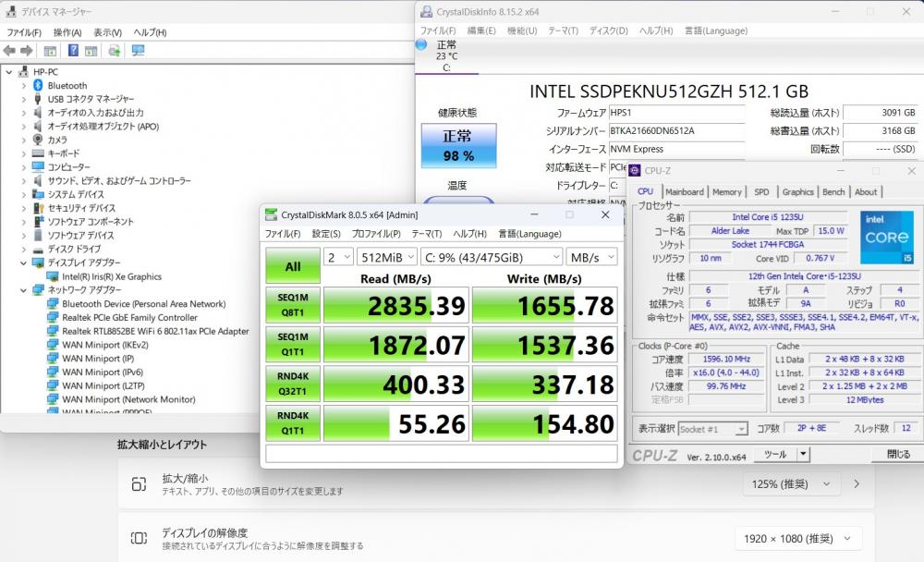The height and width of the screenshot is (562, 924).
Task: Select Intel(R) Iris(R) Xe Graphics entry
Action: pyautogui.click(x=112, y=276)
